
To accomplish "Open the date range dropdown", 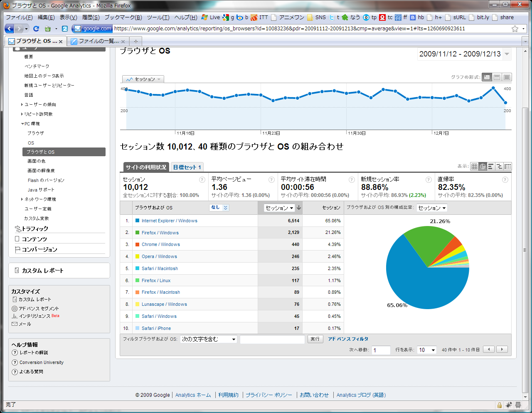I will (x=507, y=54).
